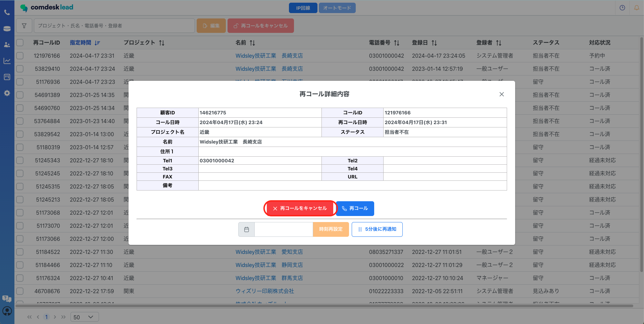The height and width of the screenshot is (324, 644).
Task: Click the recall datetime input field
Action: pos(284,229)
